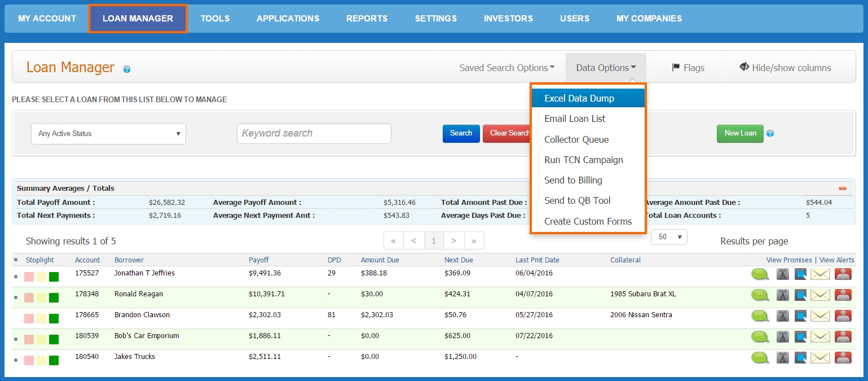Click the tower icon in Brandon Clawson row

782,316
